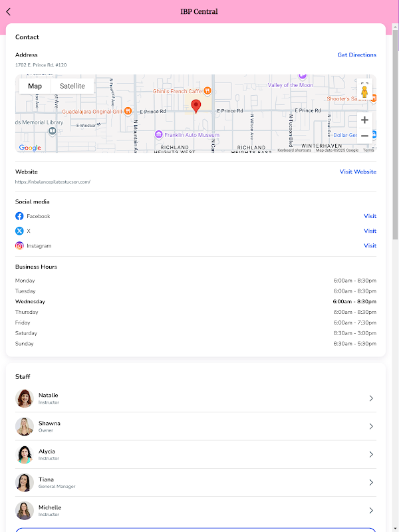The height and width of the screenshot is (532, 399).
Task: Open Shawna's staff profile photo
Action: (x=25, y=426)
